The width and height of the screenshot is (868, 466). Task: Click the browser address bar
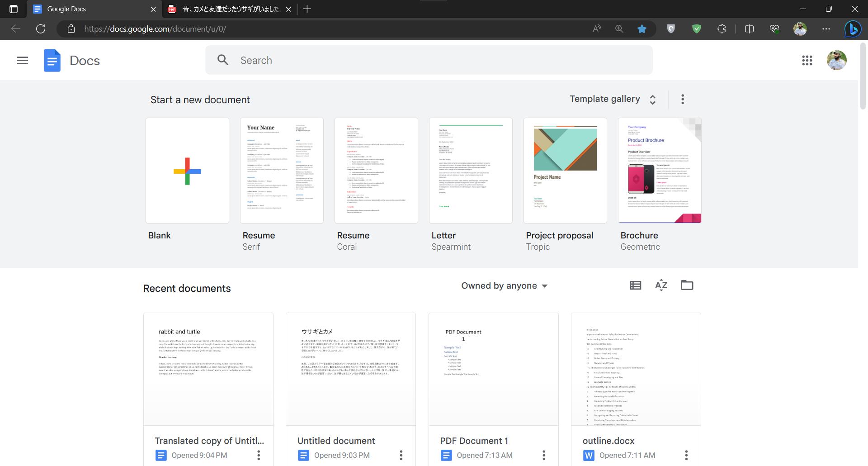(271, 29)
